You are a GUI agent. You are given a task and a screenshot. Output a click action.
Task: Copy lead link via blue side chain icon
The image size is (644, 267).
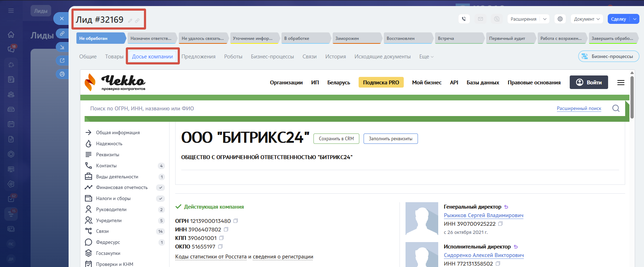(62, 33)
